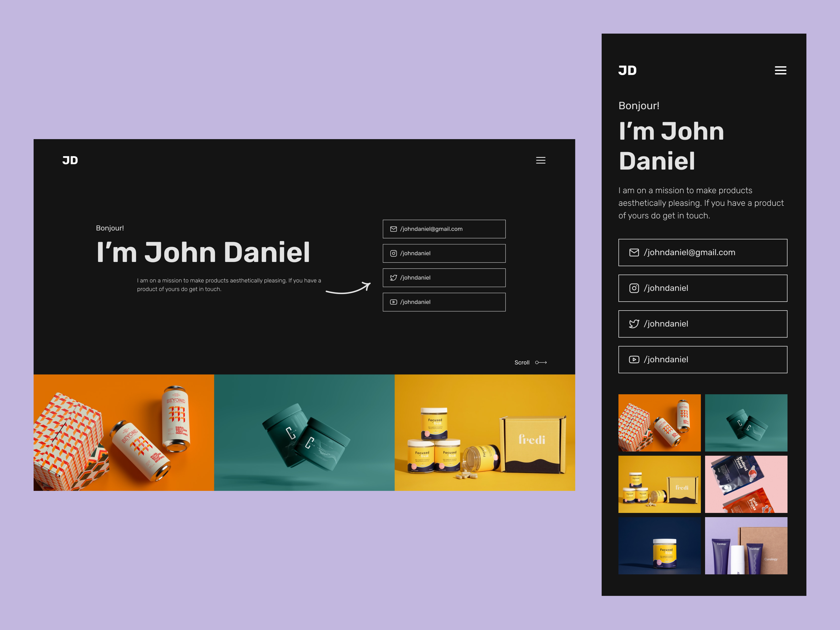This screenshot has width=840, height=630.
Task: Click the mail icon in desktop email box
Action: click(x=393, y=229)
